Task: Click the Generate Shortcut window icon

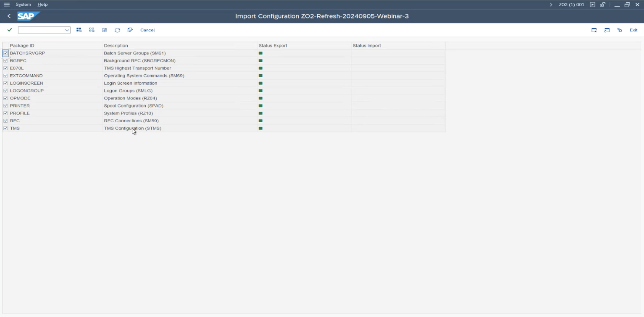Action: pyautogui.click(x=607, y=30)
